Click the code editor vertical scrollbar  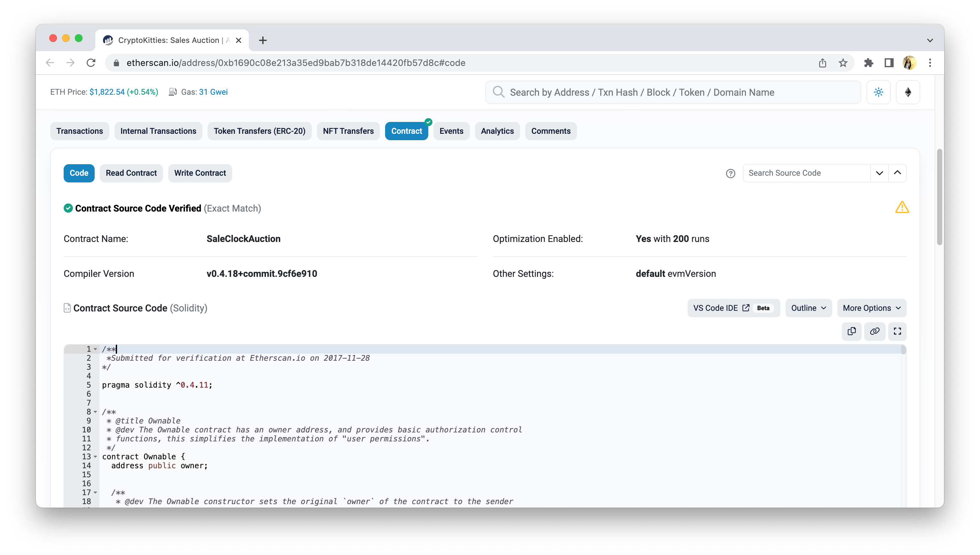point(903,350)
